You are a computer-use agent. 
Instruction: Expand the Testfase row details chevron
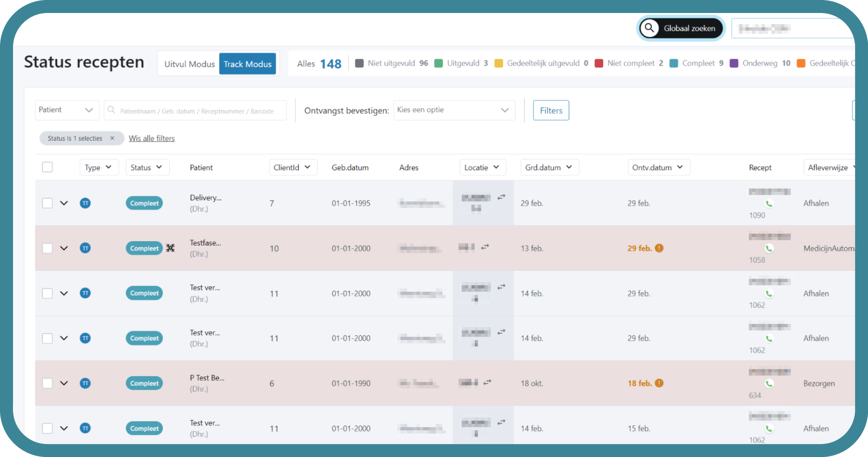click(x=64, y=248)
